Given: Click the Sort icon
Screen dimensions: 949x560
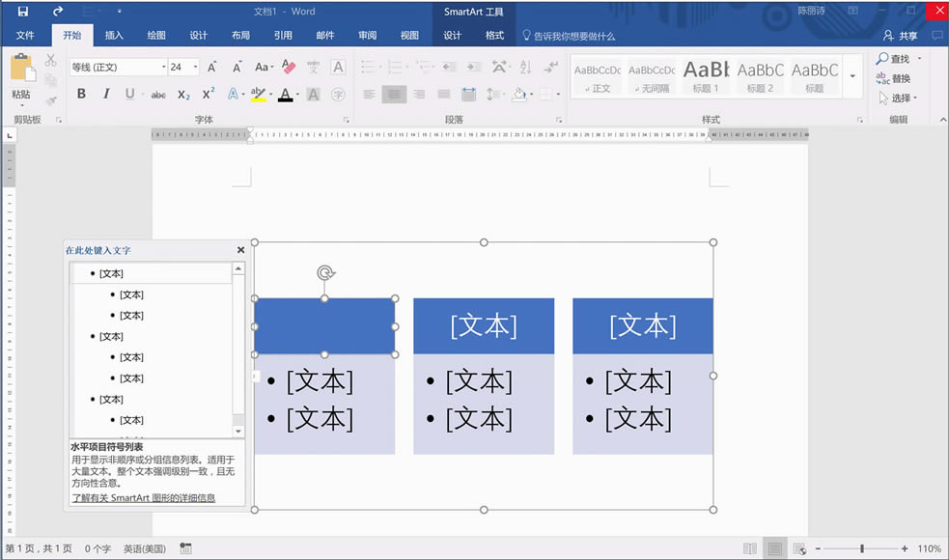Looking at the screenshot, I should pyautogui.click(x=525, y=67).
